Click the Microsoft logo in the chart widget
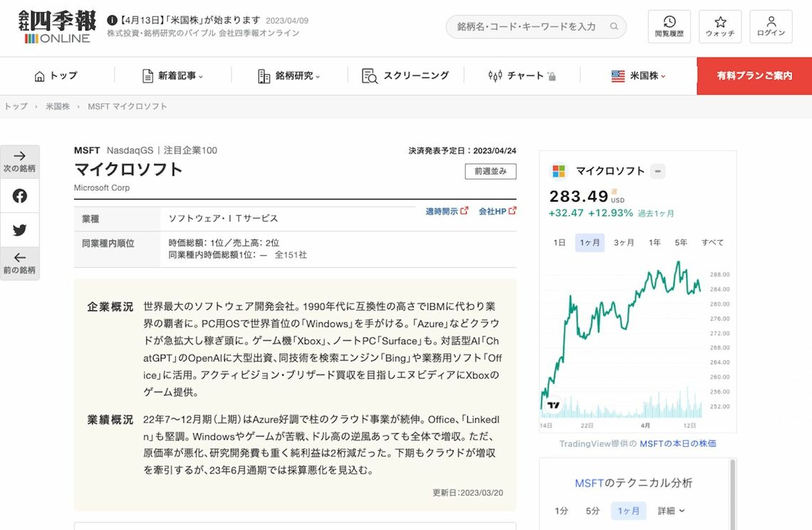 point(558,171)
